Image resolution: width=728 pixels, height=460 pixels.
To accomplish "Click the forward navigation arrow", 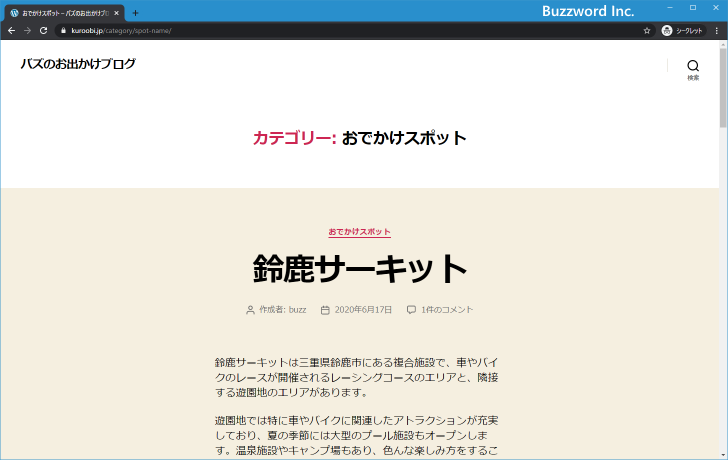I will click(x=27, y=31).
